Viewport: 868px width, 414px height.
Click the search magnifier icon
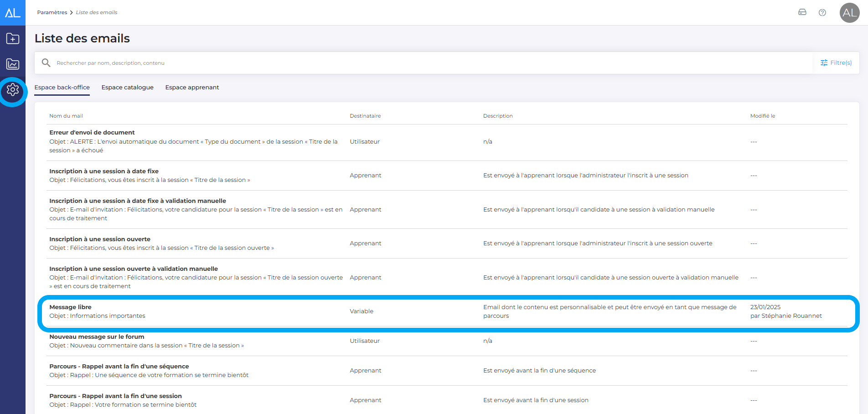pyautogui.click(x=46, y=63)
